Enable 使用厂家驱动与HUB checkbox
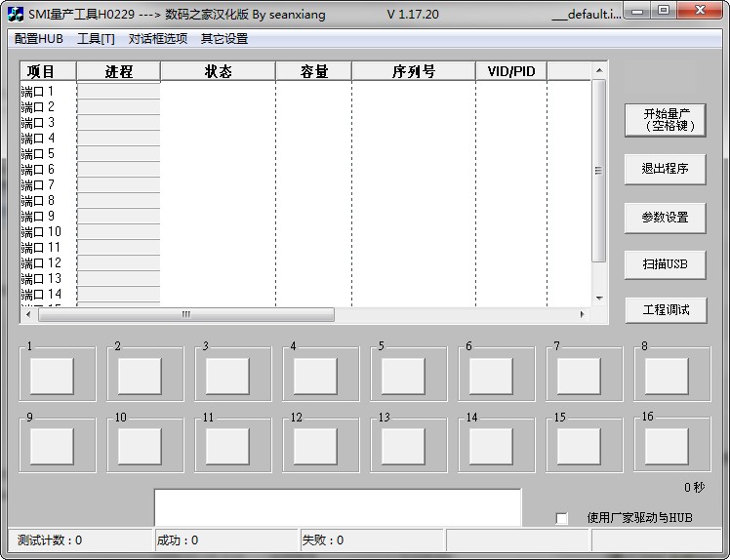The image size is (730, 560). coord(562,518)
